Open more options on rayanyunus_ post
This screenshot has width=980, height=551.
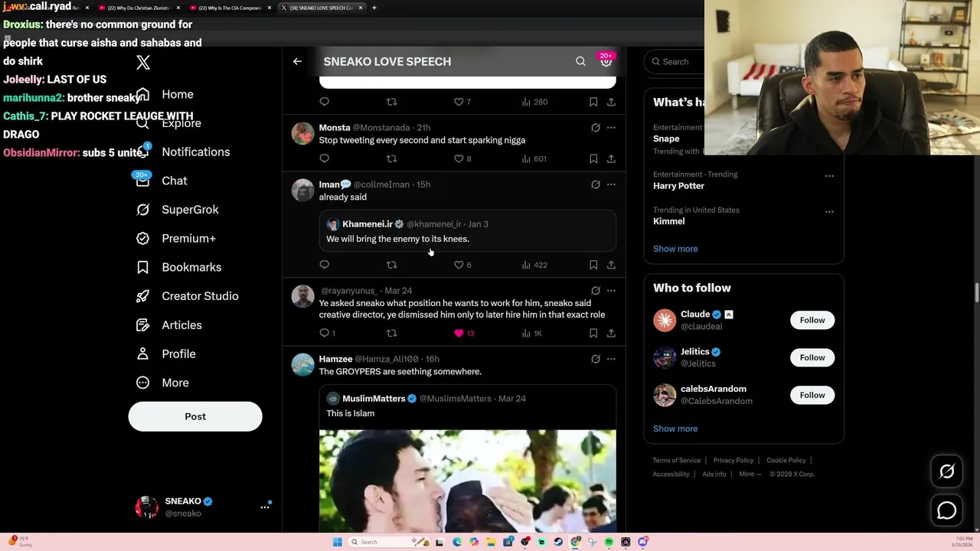coord(611,291)
